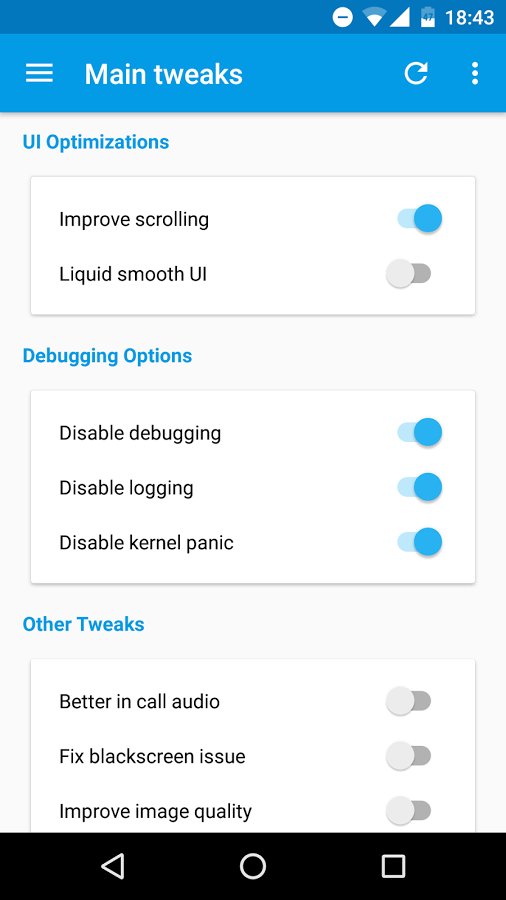Toggle the Disable logging switch
This screenshot has width=506, height=900.
[x=419, y=487]
